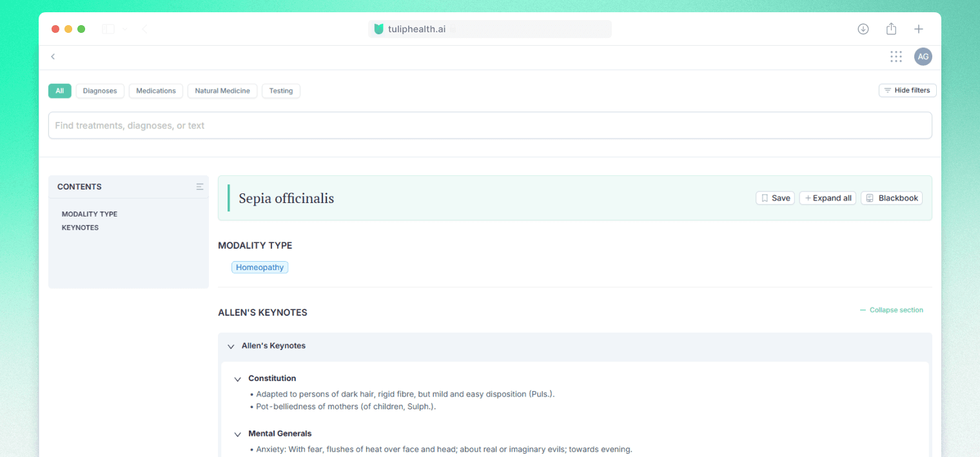Click the Allen's Keynotes section heading
The image size is (980, 457).
pos(262,313)
